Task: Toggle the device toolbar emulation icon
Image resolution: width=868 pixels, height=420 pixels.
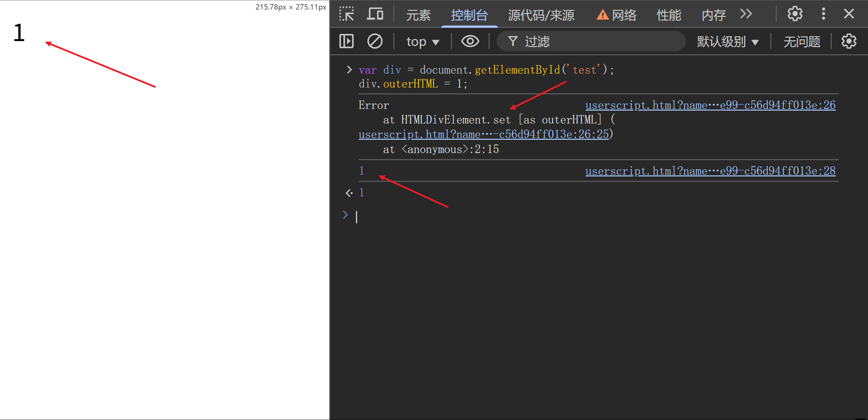Action: (x=375, y=14)
